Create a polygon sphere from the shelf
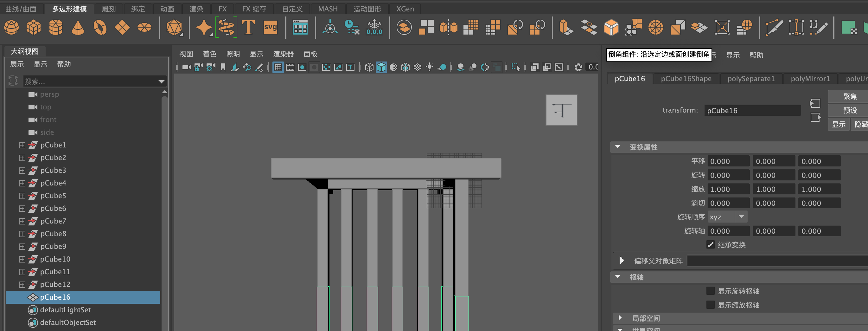 [11, 27]
